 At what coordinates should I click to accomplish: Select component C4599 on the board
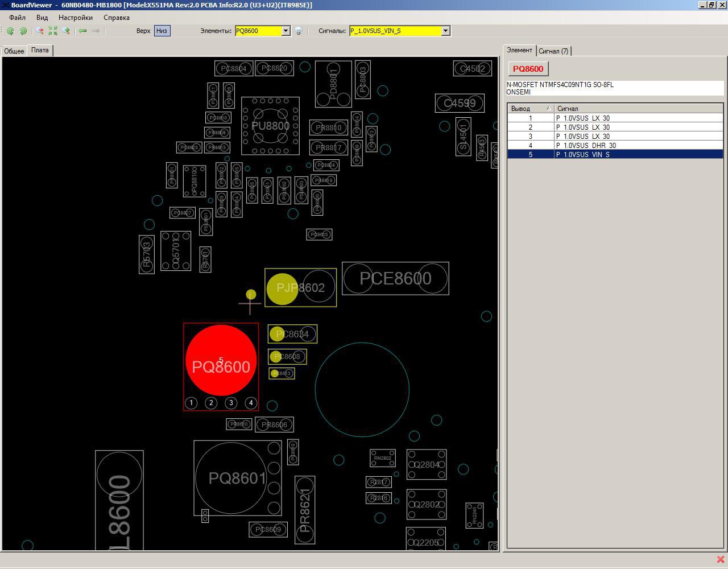(x=460, y=103)
